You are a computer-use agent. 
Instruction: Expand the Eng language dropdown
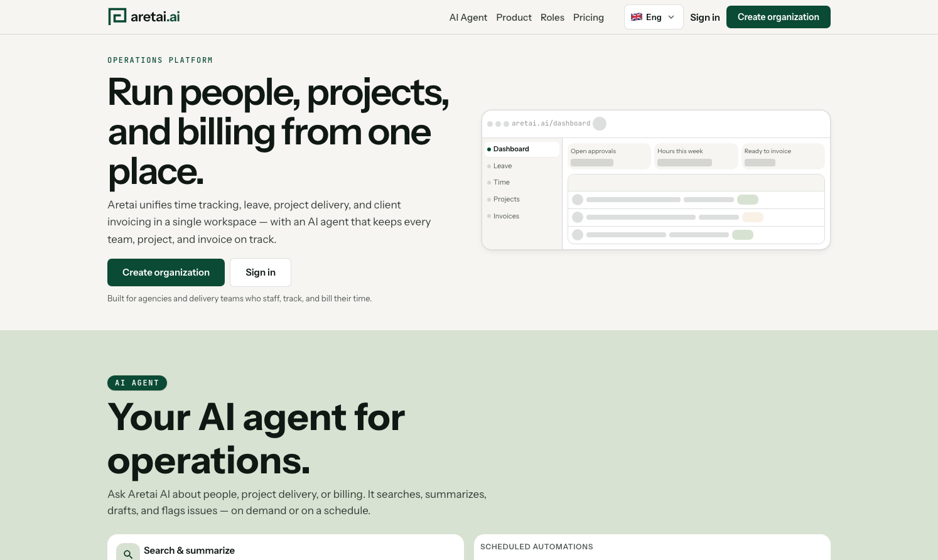(654, 17)
